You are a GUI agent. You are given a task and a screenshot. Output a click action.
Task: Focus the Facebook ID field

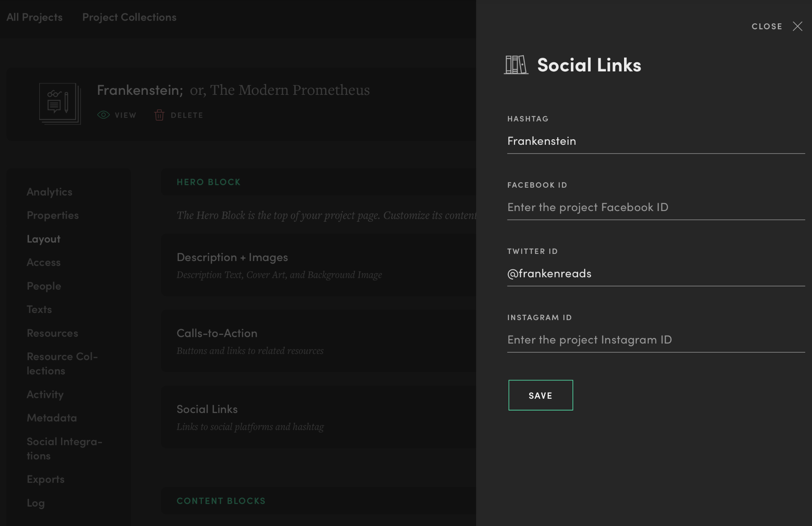click(656, 207)
